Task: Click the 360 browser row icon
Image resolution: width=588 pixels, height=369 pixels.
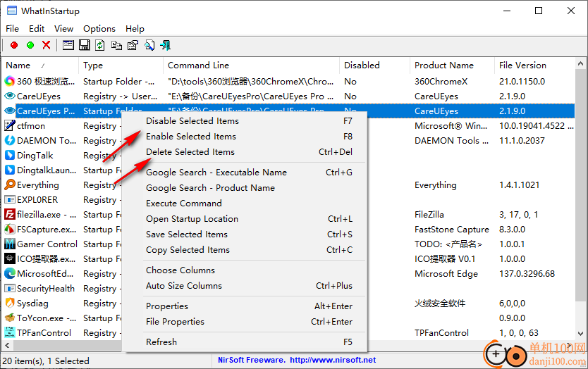Action: point(10,81)
